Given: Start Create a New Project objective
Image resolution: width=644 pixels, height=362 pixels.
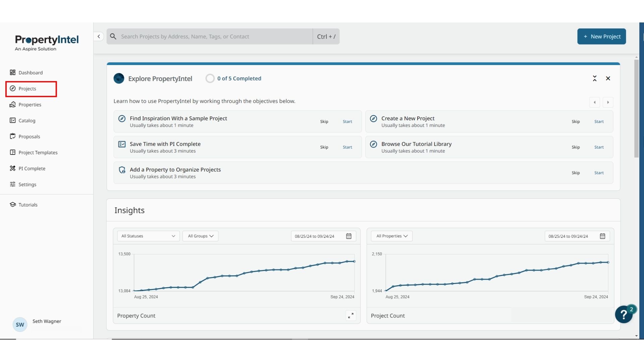Looking at the screenshot, I should [599, 121].
